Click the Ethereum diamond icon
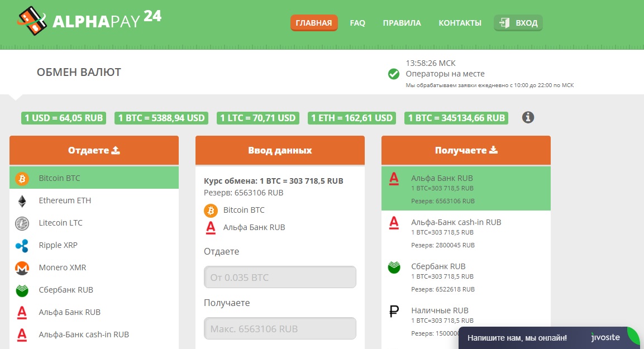This screenshot has width=644, height=349. coord(22,201)
